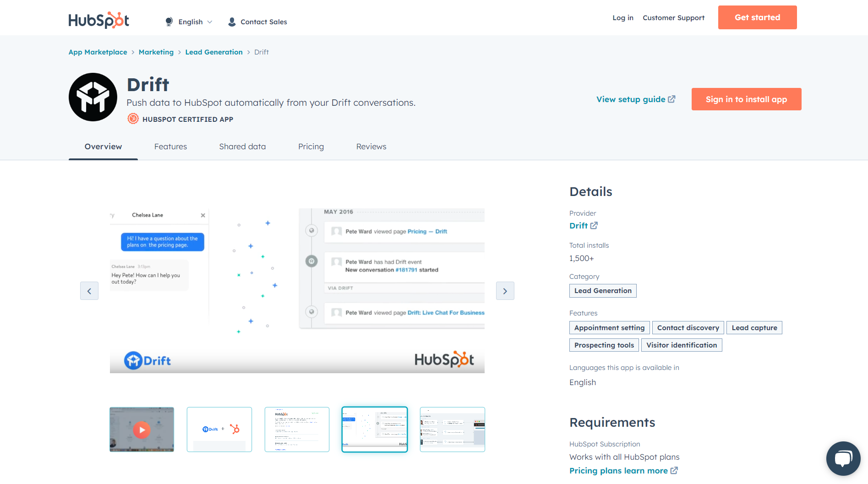Viewport: 868px width, 484px height.
Task: Open Contact Sales link
Action: pyautogui.click(x=264, y=22)
